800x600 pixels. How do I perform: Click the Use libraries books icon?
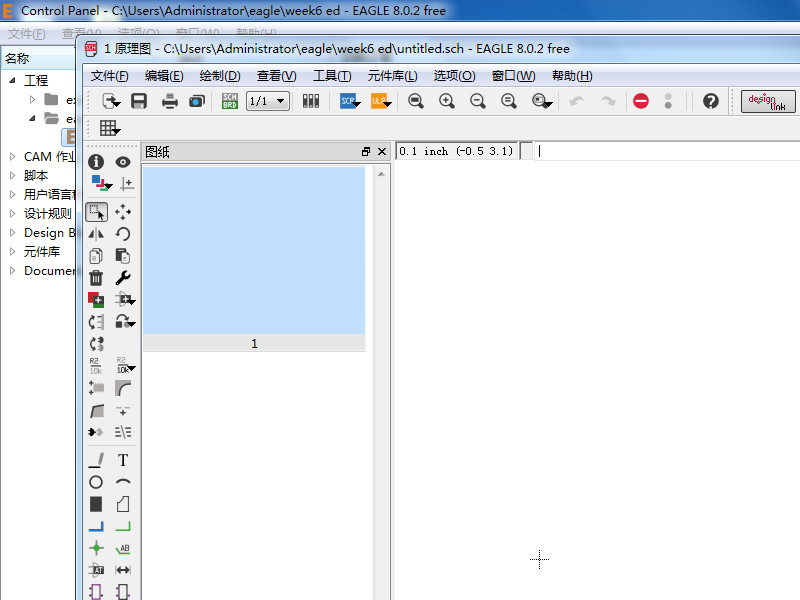(x=311, y=101)
